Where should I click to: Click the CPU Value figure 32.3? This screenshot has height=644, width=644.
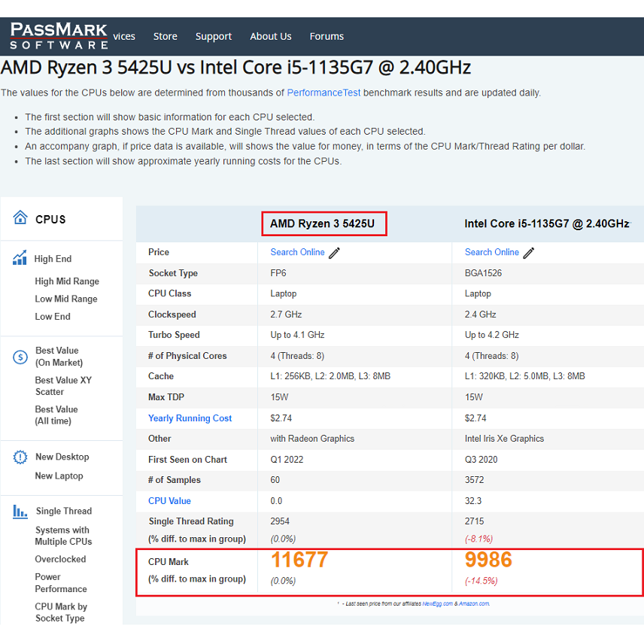click(472, 501)
